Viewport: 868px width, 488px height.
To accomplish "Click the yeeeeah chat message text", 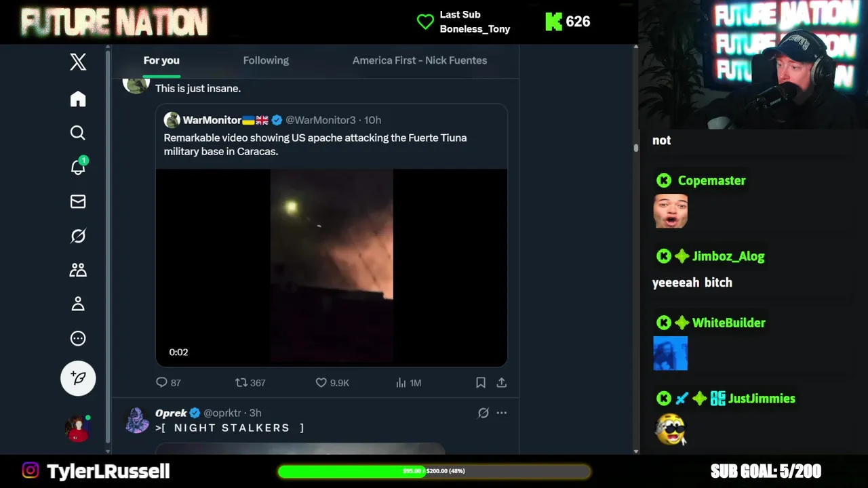I will (x=692, y=283).
